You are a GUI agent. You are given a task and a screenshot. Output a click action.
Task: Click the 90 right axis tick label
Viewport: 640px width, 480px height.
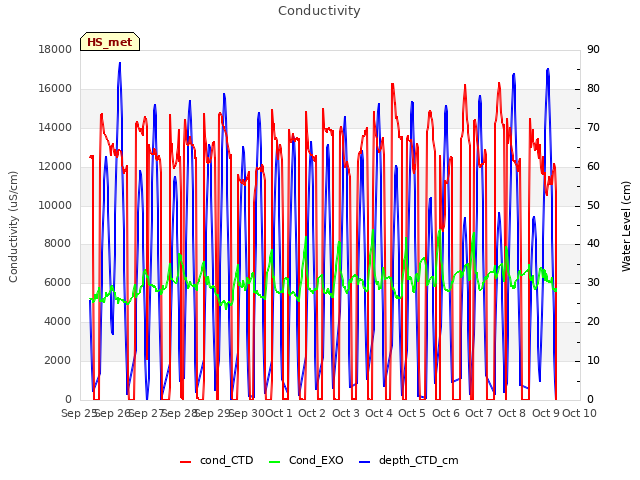593,49
